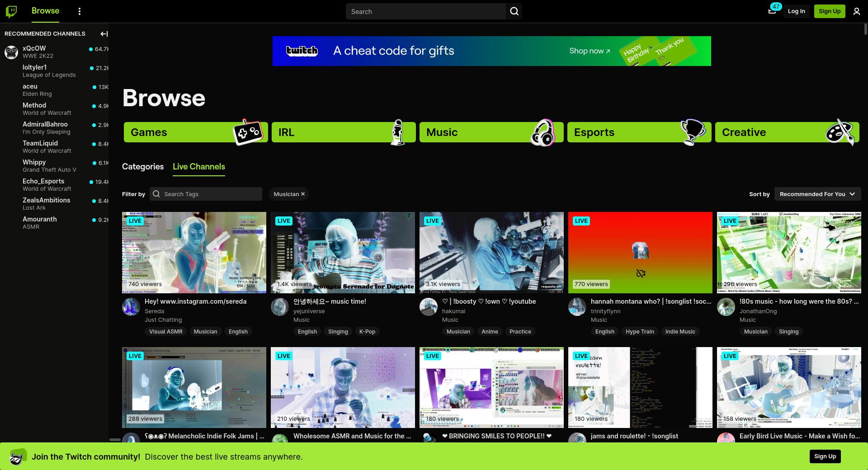Click the Practice tag

coord(520,331)
